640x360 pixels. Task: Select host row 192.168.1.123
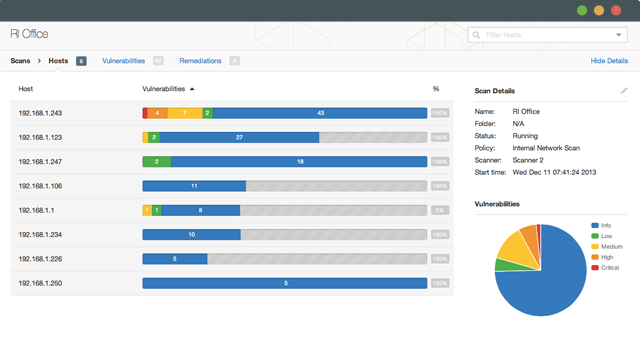click(x=232, y=138)
